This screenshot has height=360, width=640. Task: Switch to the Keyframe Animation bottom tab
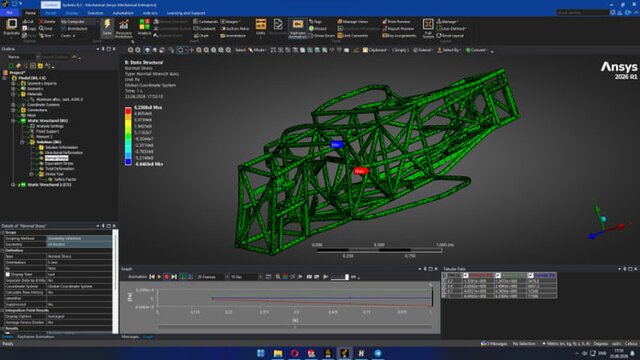pos(36,337)
